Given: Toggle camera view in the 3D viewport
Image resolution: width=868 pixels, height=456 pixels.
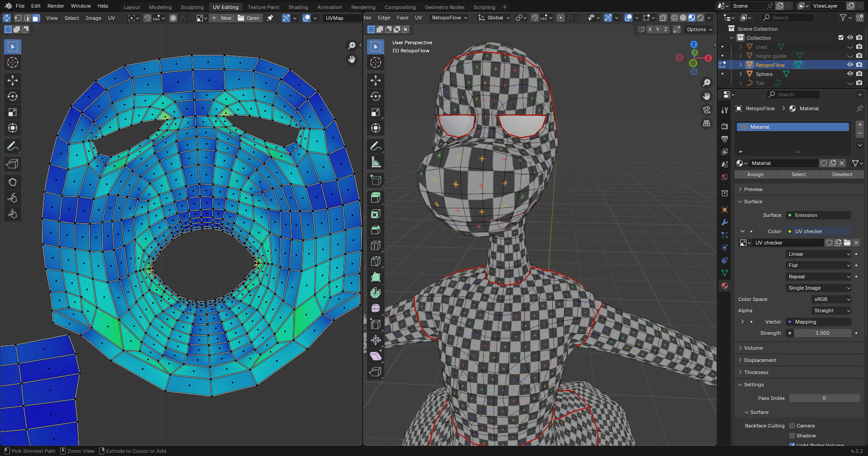Looking at the screenshot, I should [707, 110].
